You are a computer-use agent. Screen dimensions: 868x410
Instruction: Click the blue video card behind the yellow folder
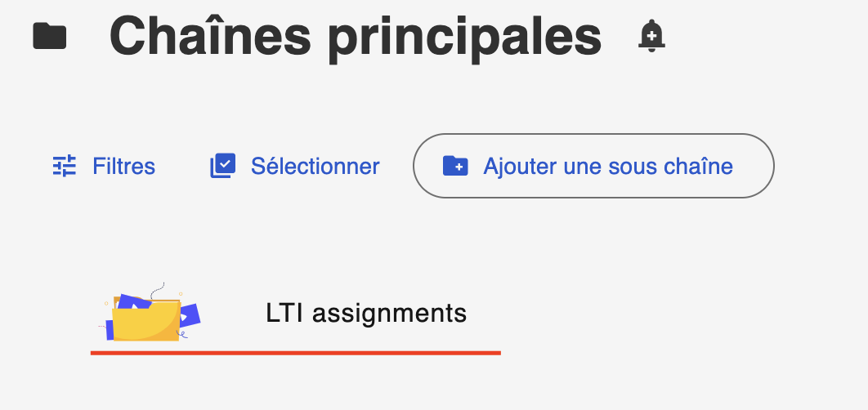tap(190, 314)
